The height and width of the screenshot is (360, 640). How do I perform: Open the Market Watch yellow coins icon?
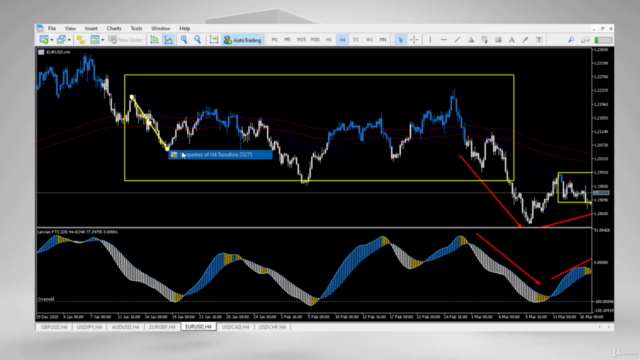pyautogui.click(x=81, y=40)
